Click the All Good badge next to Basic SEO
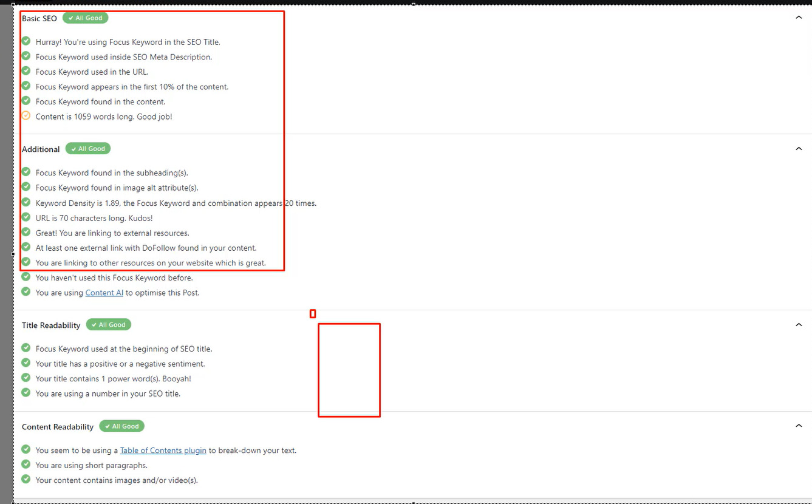The height and width of the screenshot is (504, 812). (85, 18)
